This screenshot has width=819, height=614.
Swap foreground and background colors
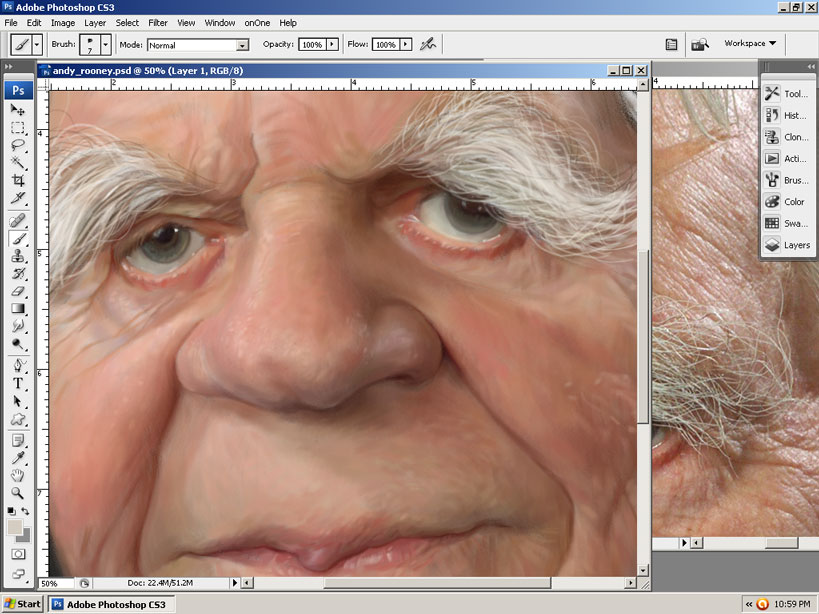(x=25, y=511)
